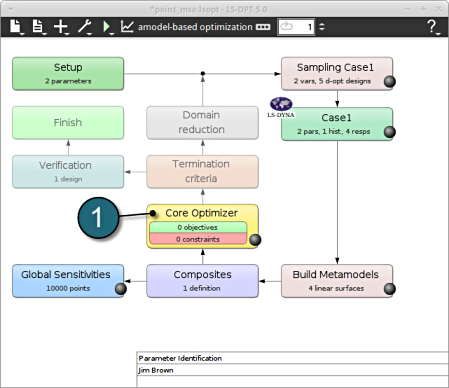This screenshot has height=388, width=449.
Task: Open the Setup box
Action: pos(68,74)
